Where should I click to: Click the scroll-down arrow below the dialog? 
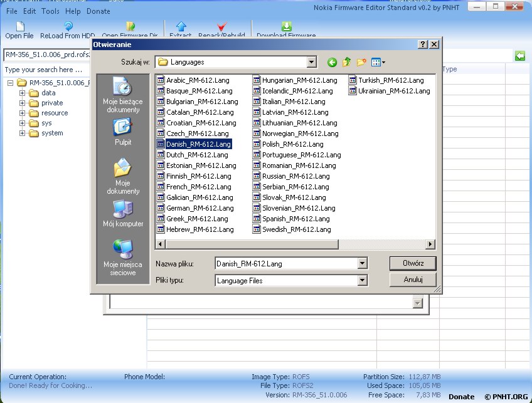pos(418,303)
